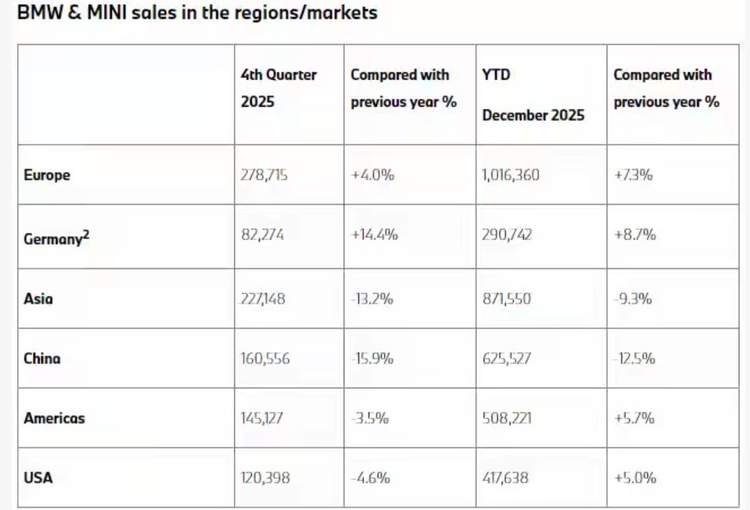
Task: Select the "4th Quarter 2025" column header
Action: [277, 88]
